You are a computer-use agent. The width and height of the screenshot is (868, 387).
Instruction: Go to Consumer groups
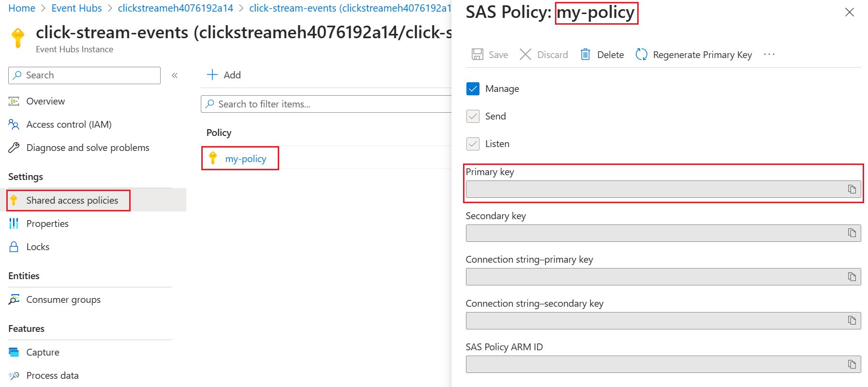(63, 299)
